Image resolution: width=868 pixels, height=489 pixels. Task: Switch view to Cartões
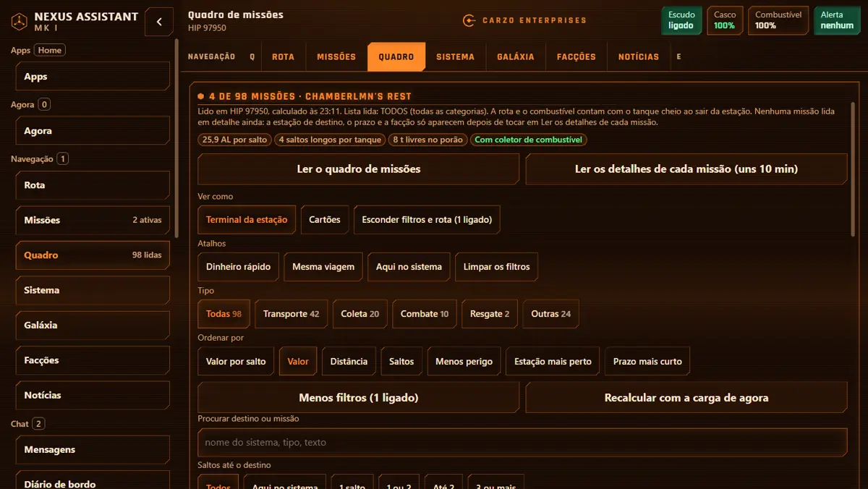tap(325, 220)
